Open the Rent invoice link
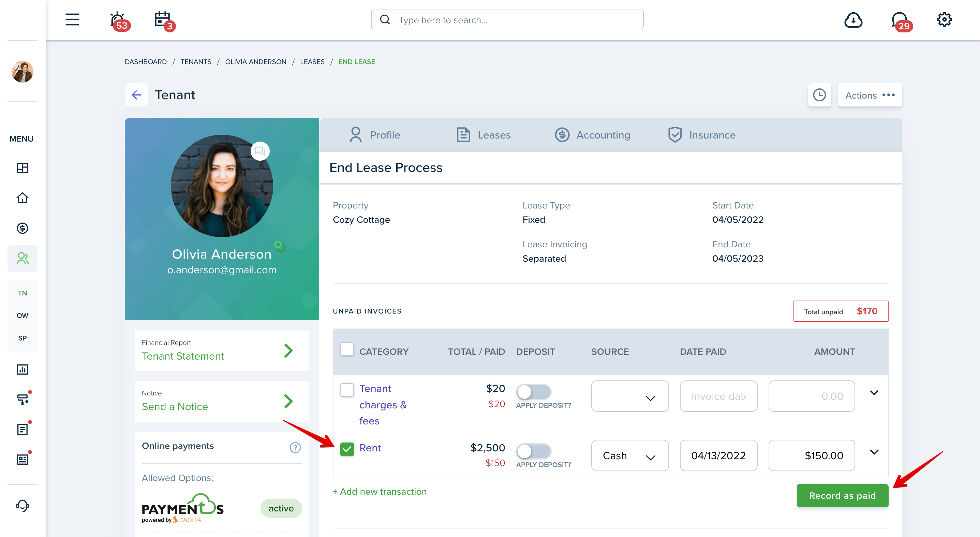 370,448
